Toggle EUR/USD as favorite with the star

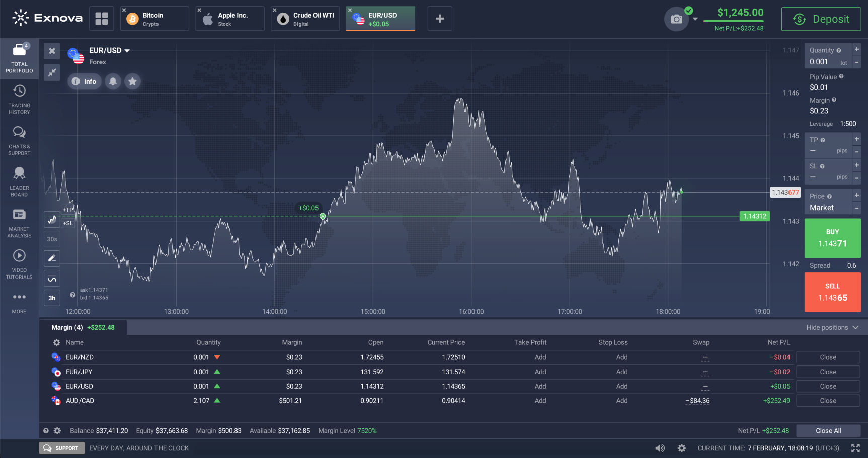pyautogui.click(x=132, y=81)
